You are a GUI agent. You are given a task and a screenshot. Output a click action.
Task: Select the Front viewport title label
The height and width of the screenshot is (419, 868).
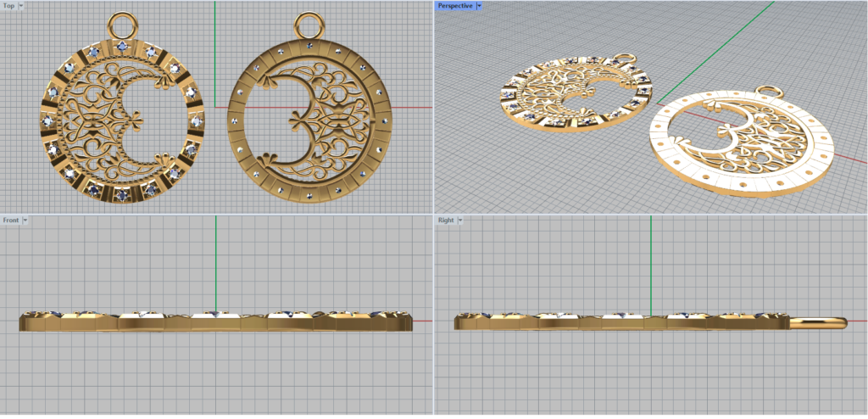tap(11, 220)
